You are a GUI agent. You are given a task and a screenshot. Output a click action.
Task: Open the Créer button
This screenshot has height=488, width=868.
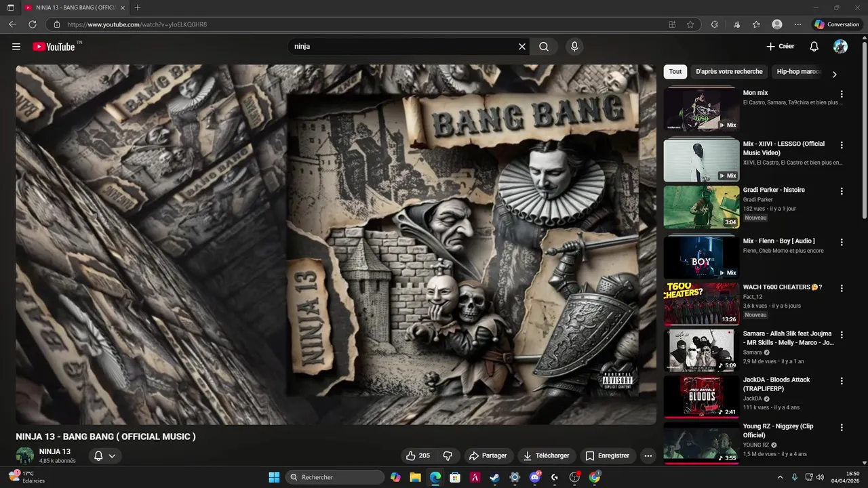coord(781,47)
